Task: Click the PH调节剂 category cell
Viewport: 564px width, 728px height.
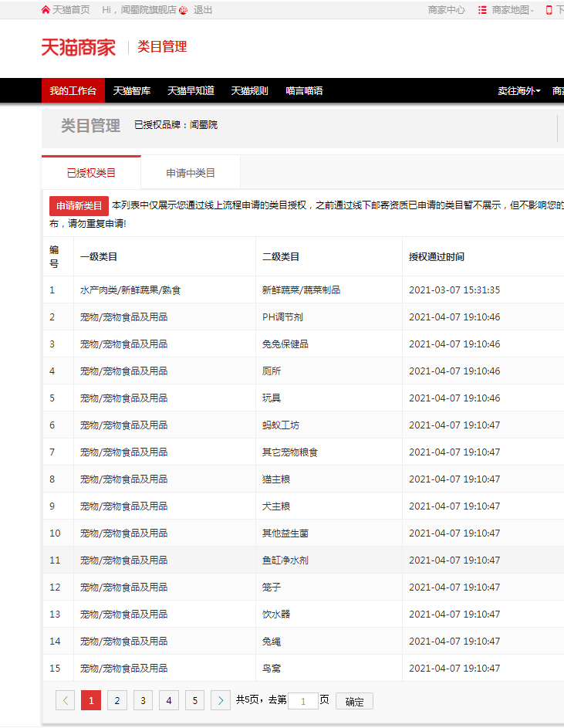Action: pos(282,317)
